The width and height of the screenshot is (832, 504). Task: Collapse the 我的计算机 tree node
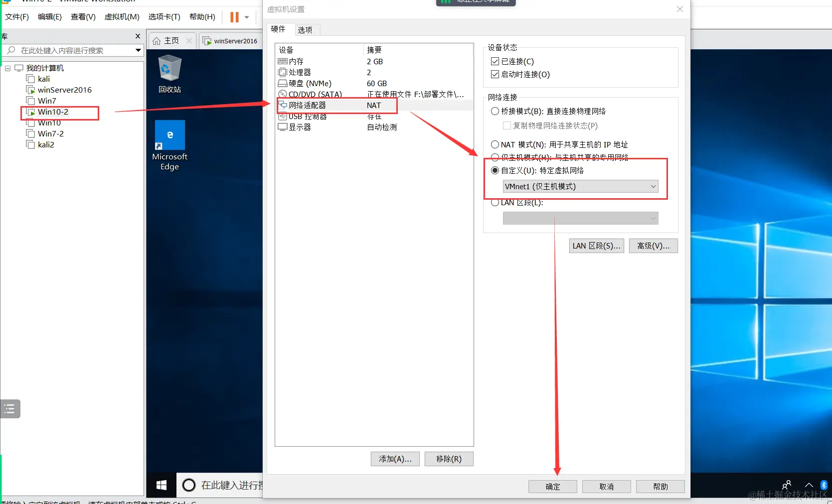(x=7, y=68)
